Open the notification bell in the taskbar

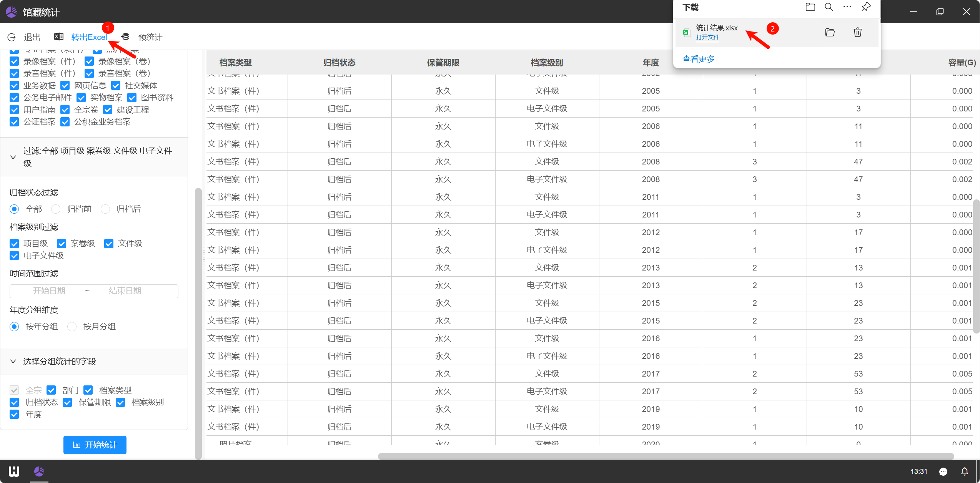point(964,471)
